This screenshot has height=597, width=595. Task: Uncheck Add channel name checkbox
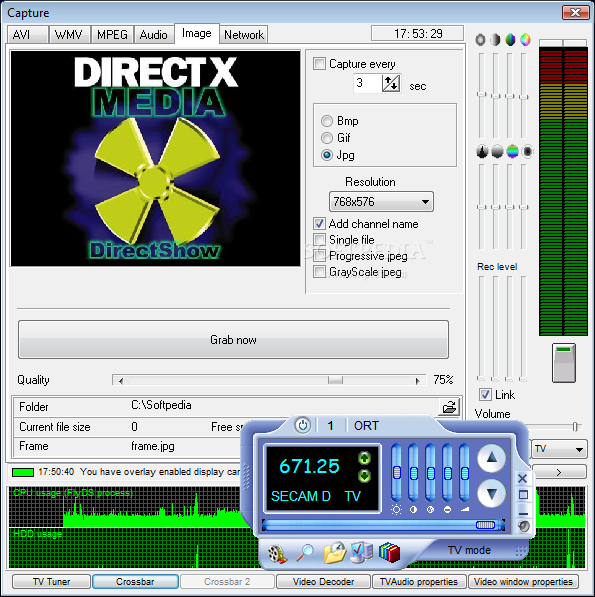coord(319,223)
